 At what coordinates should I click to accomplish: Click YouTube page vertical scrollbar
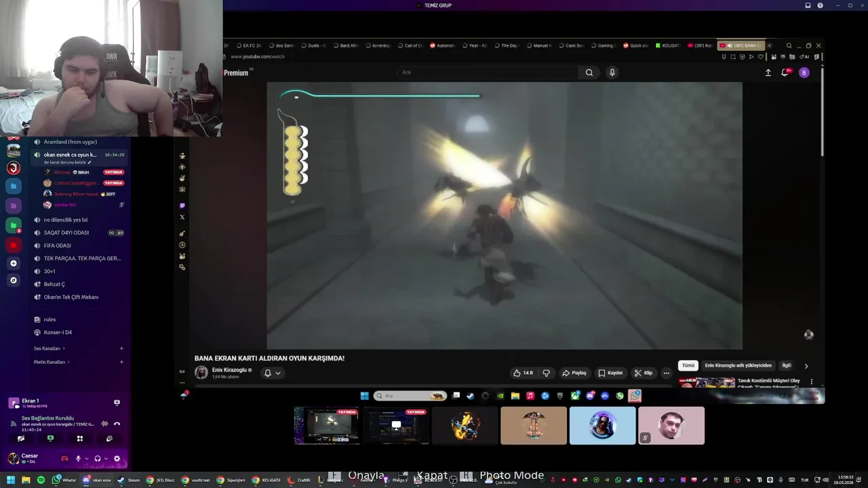pyautogui.click(x=823, y=112)
